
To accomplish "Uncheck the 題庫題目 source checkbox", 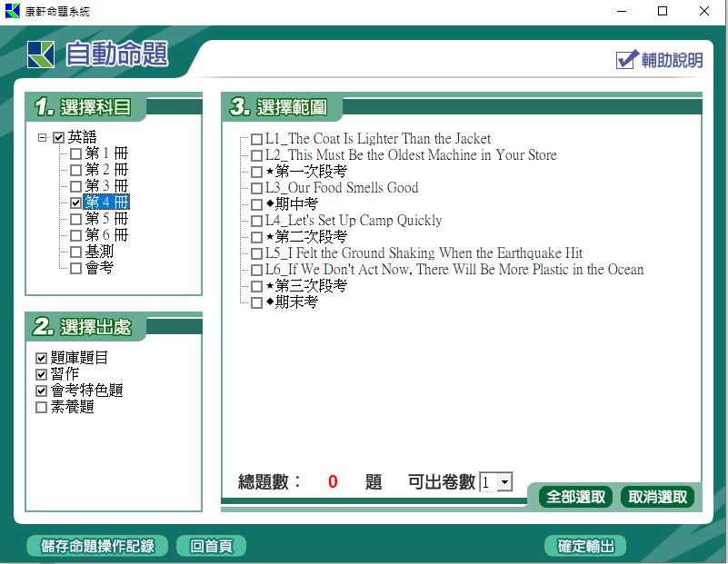I will [41, 359].
